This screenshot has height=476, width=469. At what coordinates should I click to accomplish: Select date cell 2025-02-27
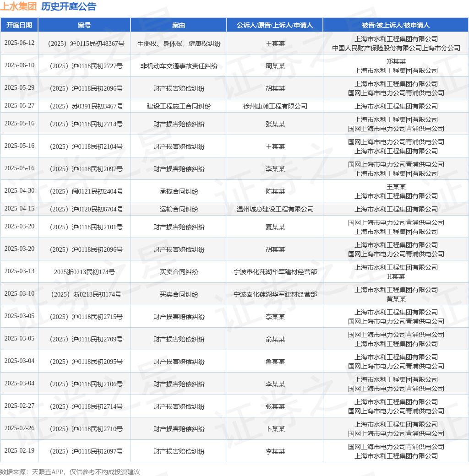(x=19, y=406)
